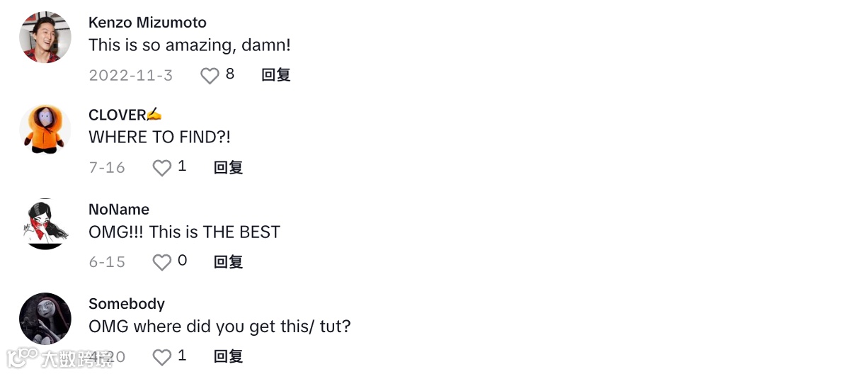This screenshot has height=374, width=868.
Task: View NoName's red-masked avatar
Action: tap(45, 224)
